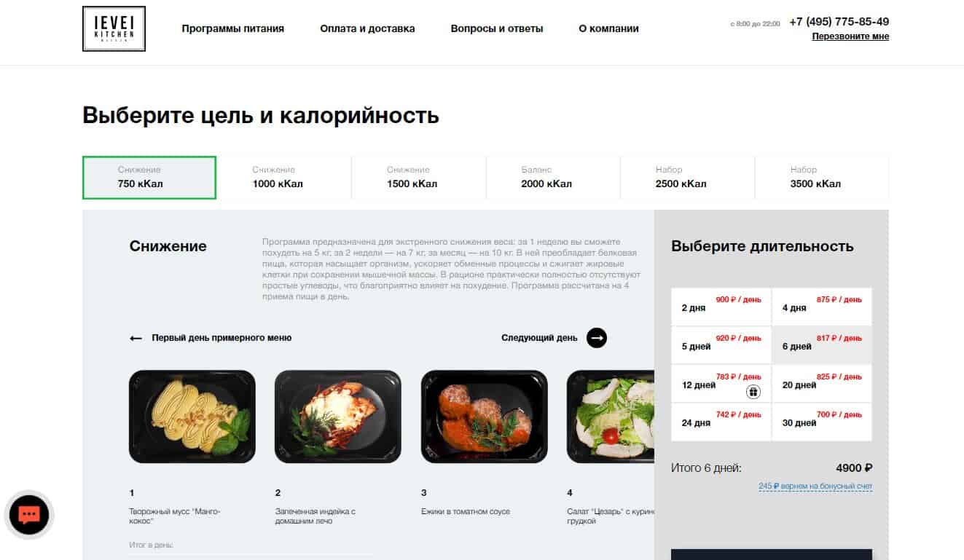The height and width of the screenshot is (560, 964).
Task: Go back with the left arrow icon
Action: click(x=136, y=338)
